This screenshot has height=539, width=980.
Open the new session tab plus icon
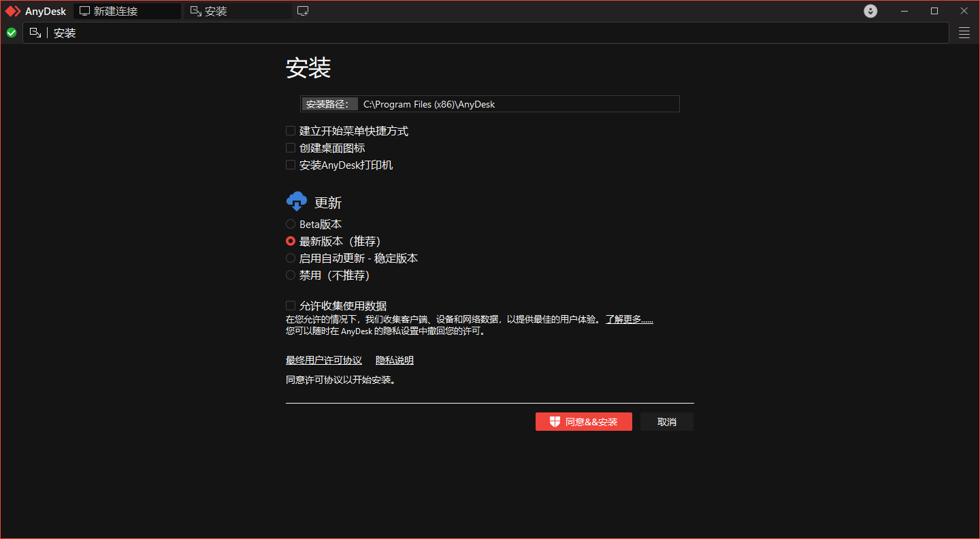[303, 11]
